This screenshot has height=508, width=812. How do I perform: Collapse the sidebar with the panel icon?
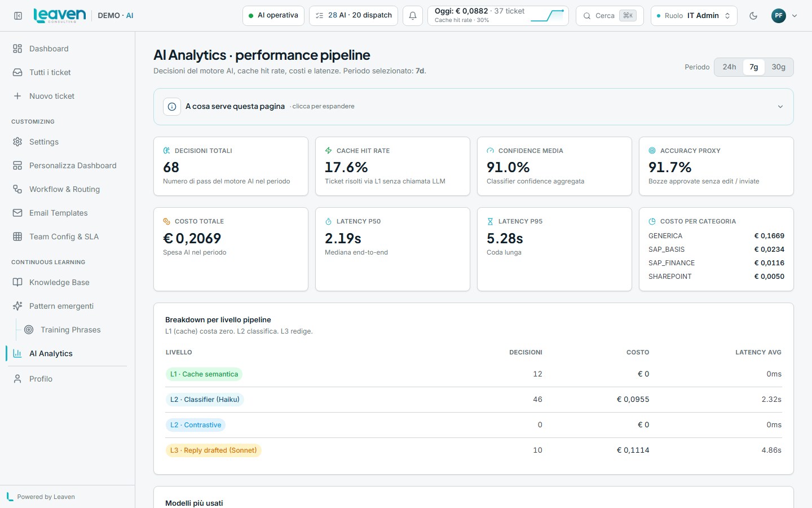[18, 16]
